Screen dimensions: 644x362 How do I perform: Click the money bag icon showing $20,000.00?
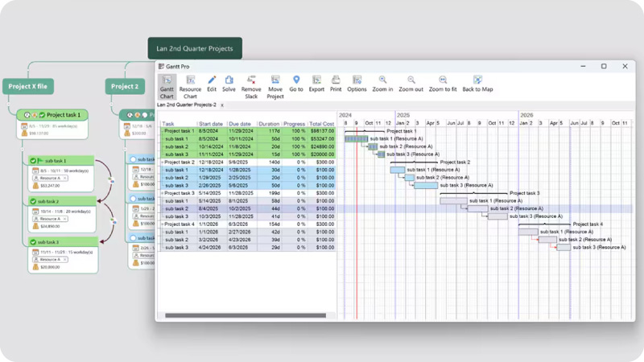(35, 267)
